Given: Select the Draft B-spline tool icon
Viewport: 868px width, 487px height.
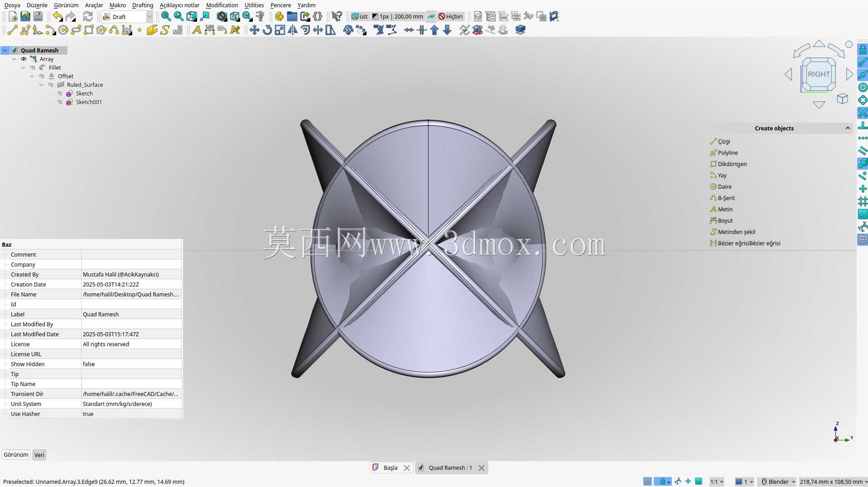Looking at the screenshot, I should [x=114, y=30].
